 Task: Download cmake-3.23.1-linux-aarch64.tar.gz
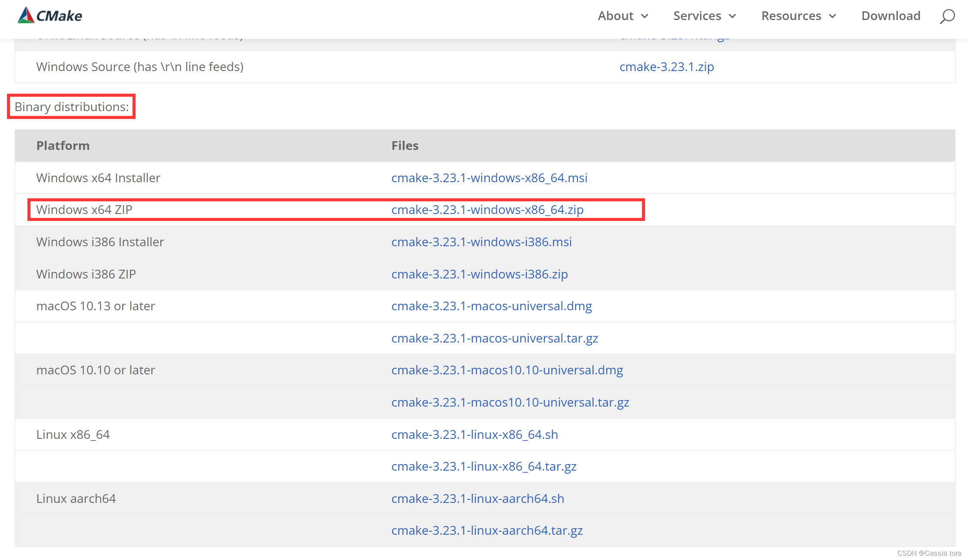487,530
